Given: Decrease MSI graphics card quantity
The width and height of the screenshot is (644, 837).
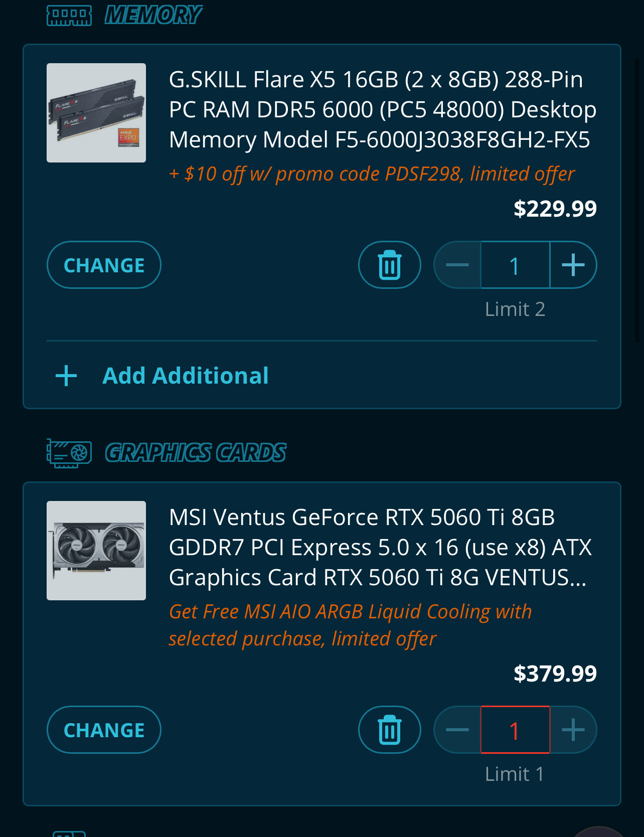Looking at the screenshot, I should [457, 730].
